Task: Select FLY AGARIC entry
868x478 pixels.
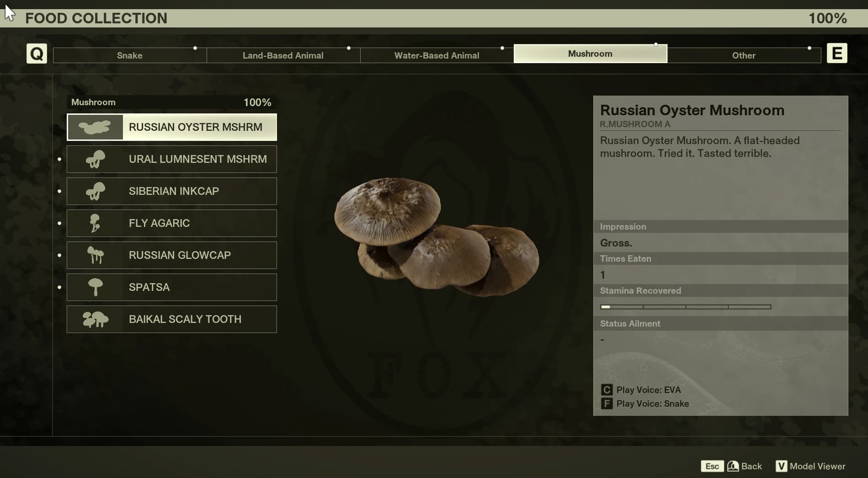Action: pos(172,223)
